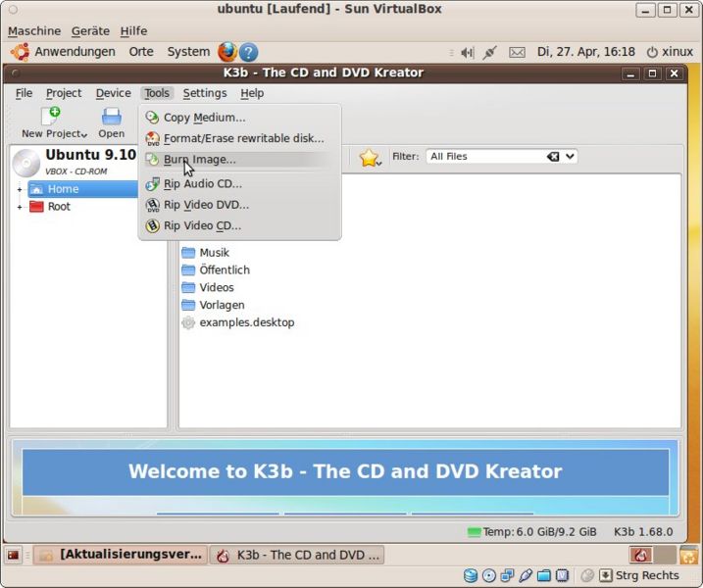Click the blue help icon in the panel
The height and width of the screenshot is (588, 703).
(249, 52)
